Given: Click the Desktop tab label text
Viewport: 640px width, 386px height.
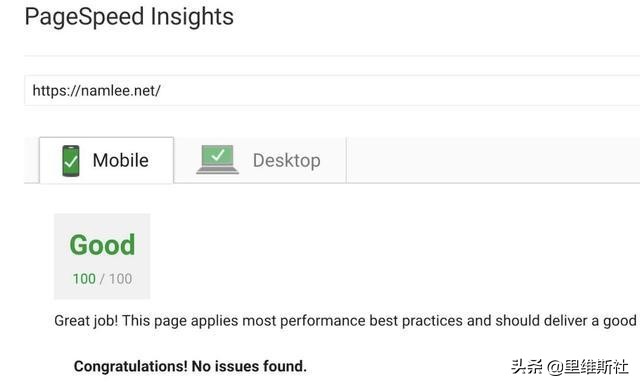Looking at the screenshot, I should 287,161.
